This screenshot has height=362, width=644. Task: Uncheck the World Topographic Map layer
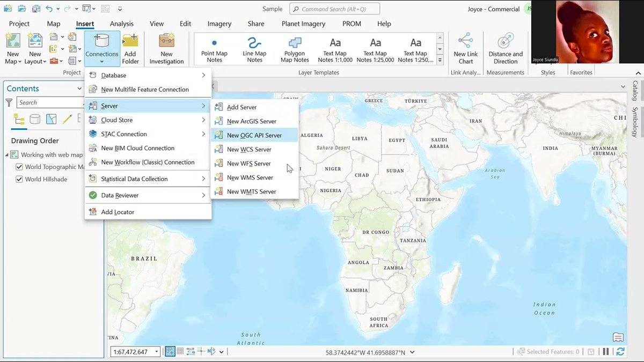19,167
